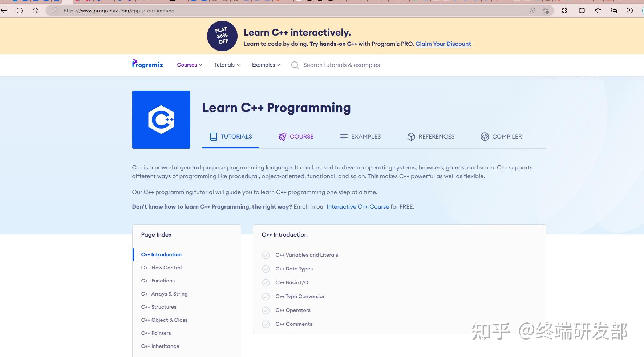Select C++ Introduction in Page Index
Screen dimensions: 644x357
coord(161,254)
